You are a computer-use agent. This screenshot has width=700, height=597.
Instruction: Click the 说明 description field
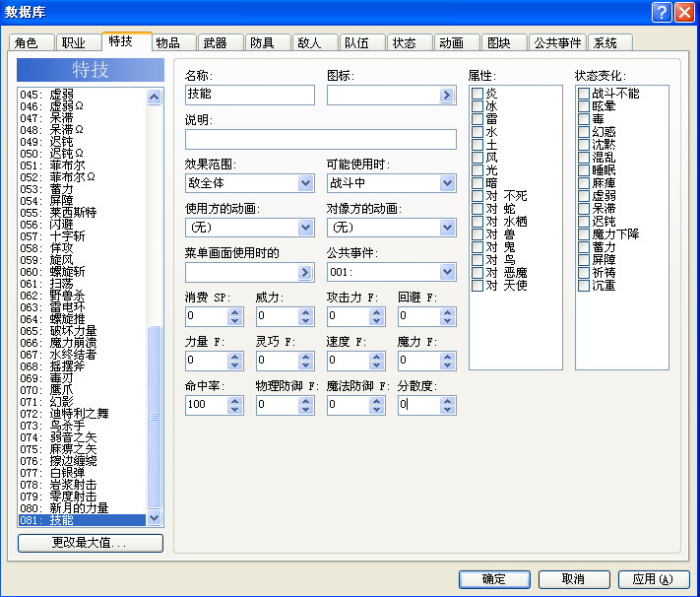click(x=321, y=139)
